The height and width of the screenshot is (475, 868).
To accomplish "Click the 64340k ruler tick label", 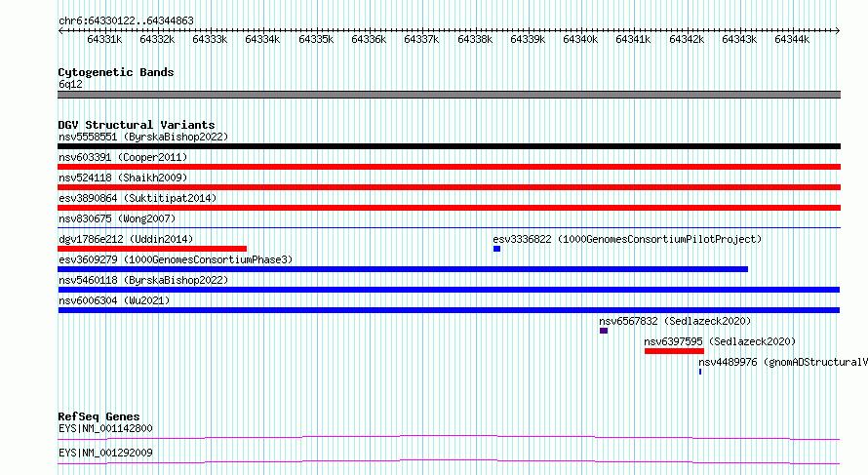I will [580, 40].
